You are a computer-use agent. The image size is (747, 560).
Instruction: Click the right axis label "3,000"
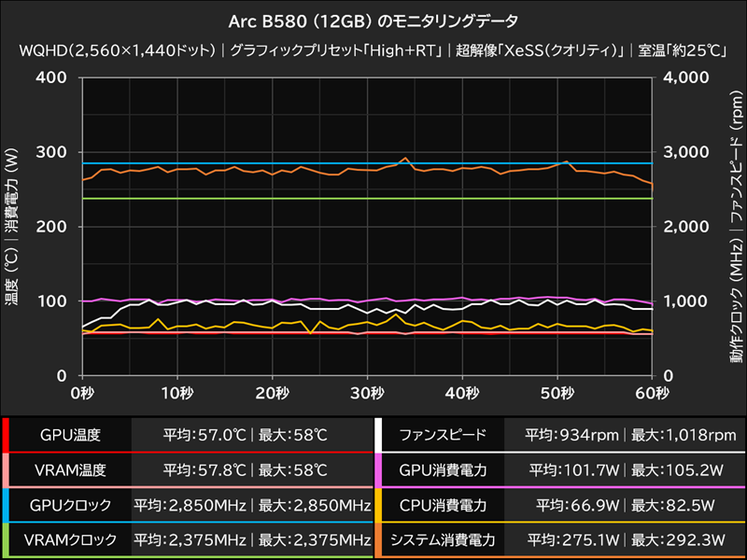686,152
